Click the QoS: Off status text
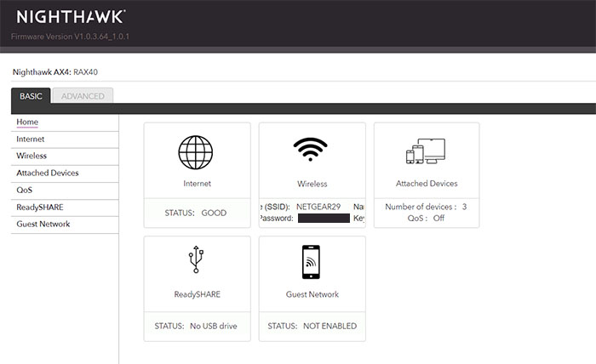The height and width of the screenshot is (364, 596). click(426, 219)
